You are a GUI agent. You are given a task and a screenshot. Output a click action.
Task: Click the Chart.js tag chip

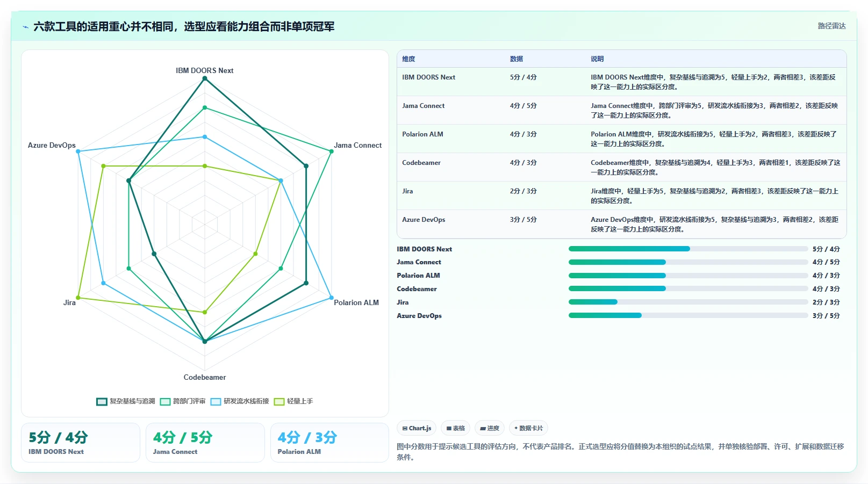tap(417, 428)
